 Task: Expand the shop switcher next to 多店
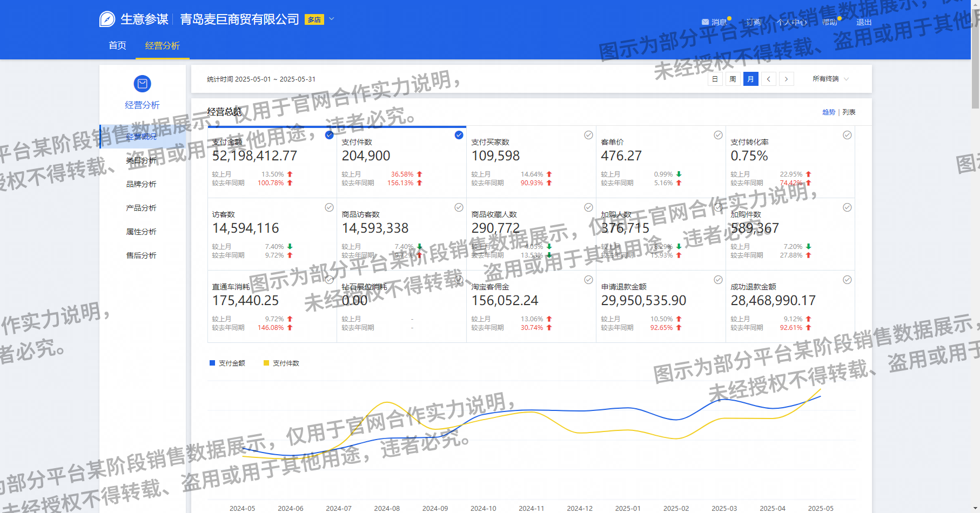(332, 19)
